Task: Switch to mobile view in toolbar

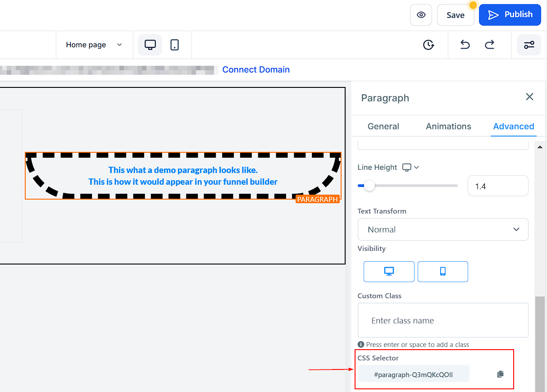Action: tap(175, 45)
